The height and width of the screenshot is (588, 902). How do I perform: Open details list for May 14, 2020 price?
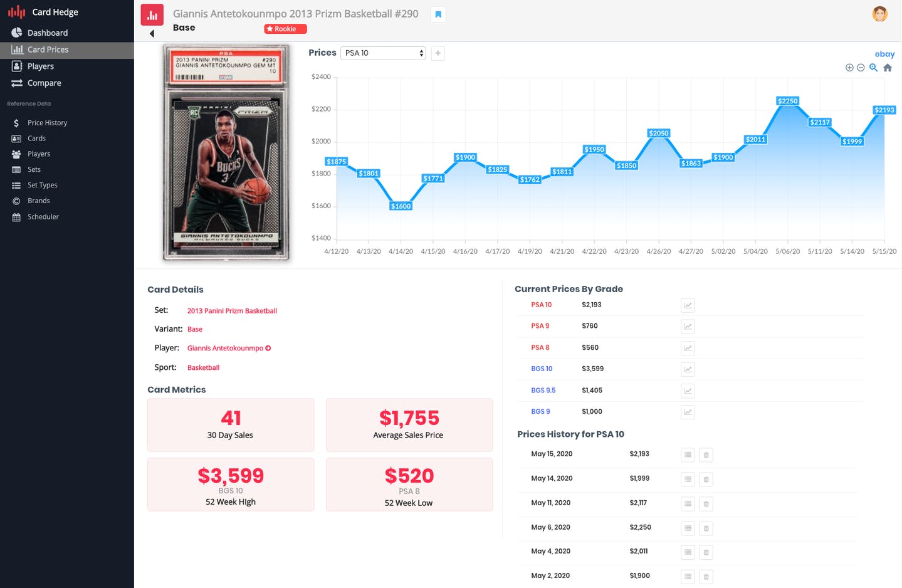coord(688,480)
